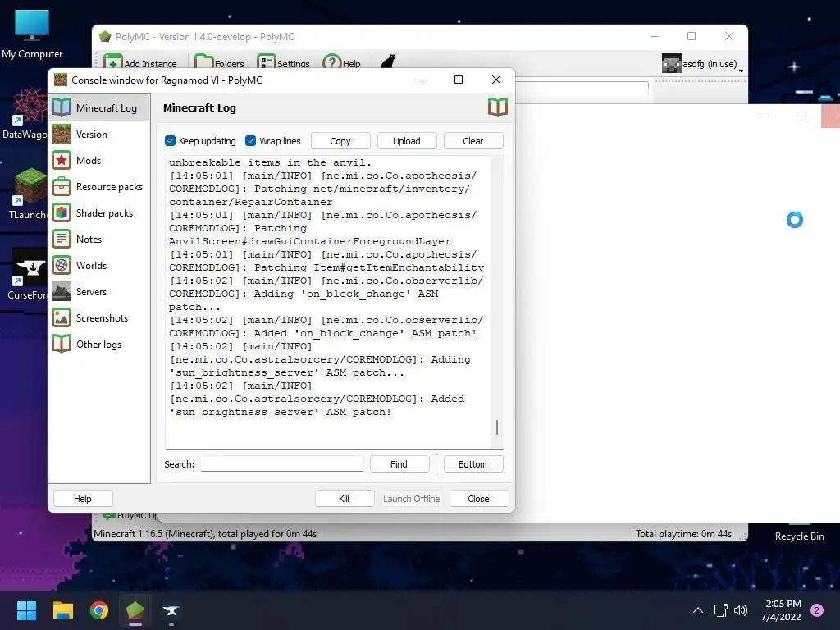Click the asdfg account avatar icon
840x630 pixels.
[671, 63]
